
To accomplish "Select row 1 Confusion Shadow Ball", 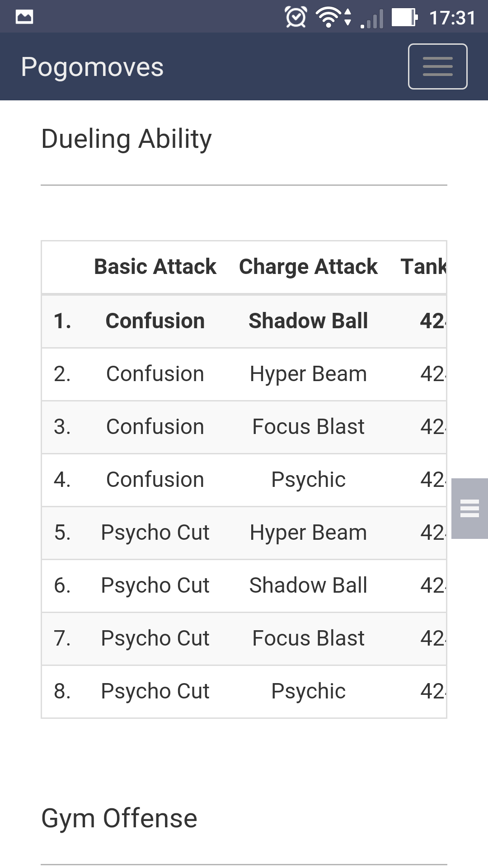I will pyautogui.click(x=244, y=321).
